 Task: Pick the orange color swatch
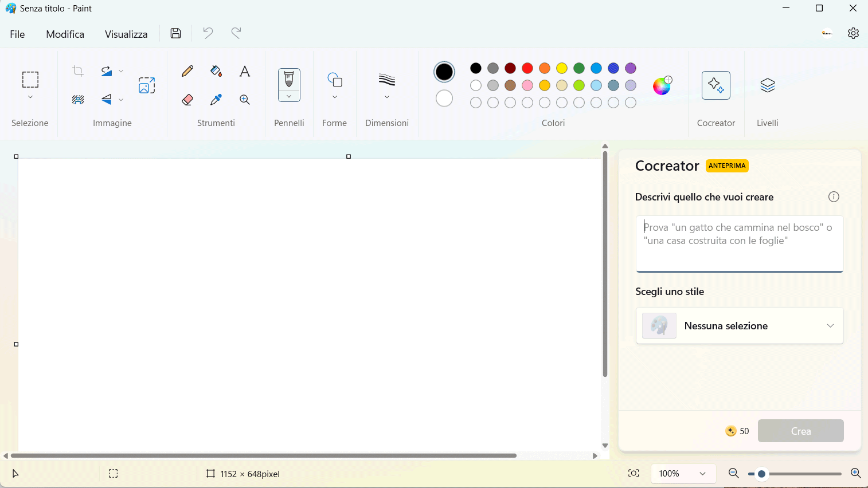point(545,68)
